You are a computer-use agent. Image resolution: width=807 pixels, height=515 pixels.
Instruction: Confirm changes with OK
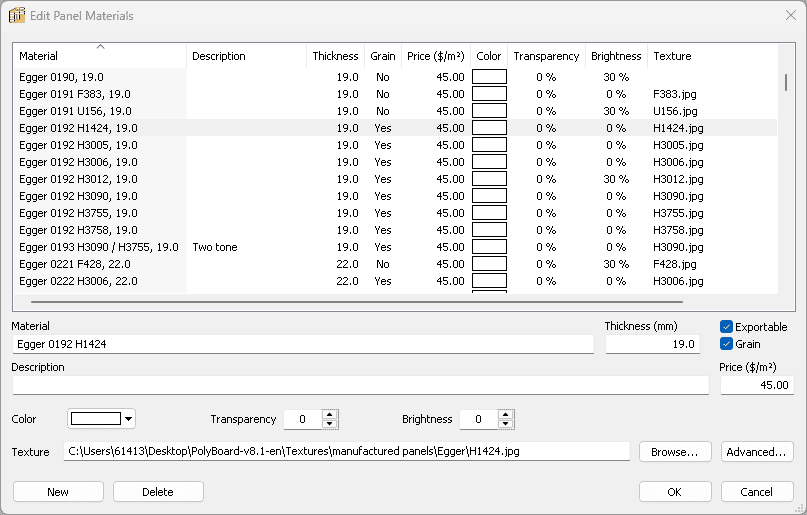click(x=675, y=492)
